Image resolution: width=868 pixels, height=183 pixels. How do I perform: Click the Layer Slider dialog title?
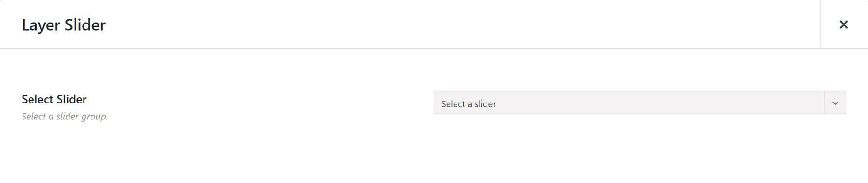point(64,25)
